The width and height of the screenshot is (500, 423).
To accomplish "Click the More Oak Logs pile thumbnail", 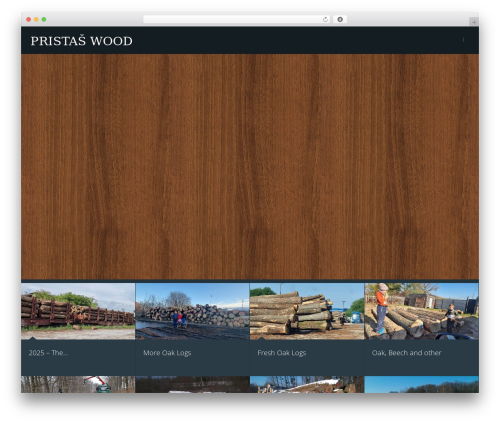I will click(192, 311).
